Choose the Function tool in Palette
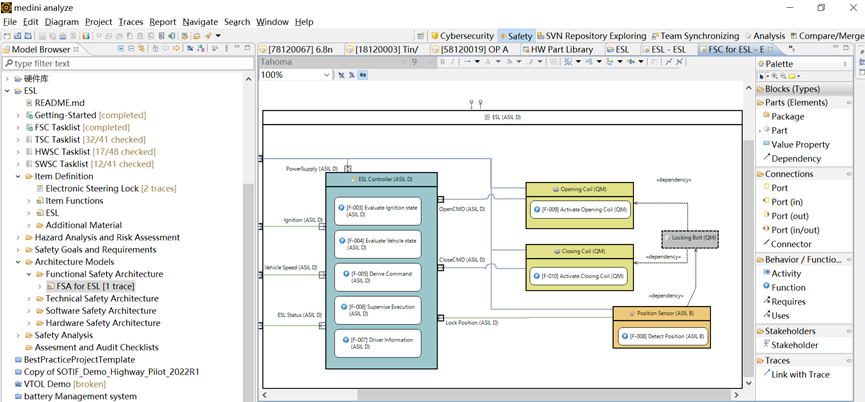 [x=784, y=287]
